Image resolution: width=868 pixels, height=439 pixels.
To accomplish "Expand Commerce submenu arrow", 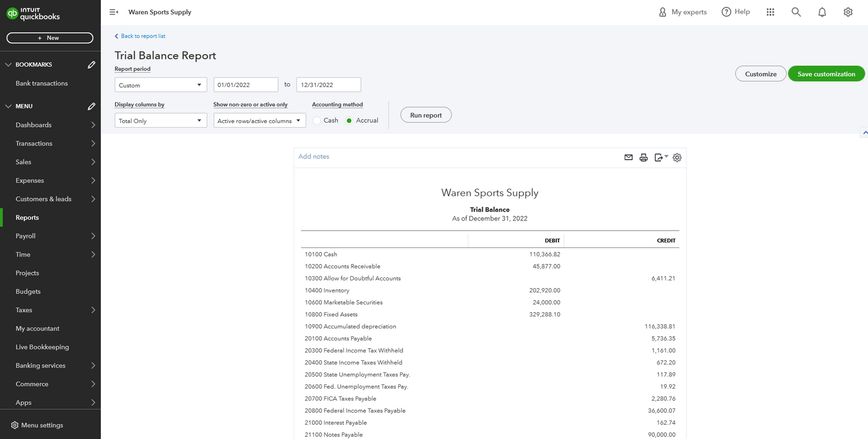I will tap(93, 384).
